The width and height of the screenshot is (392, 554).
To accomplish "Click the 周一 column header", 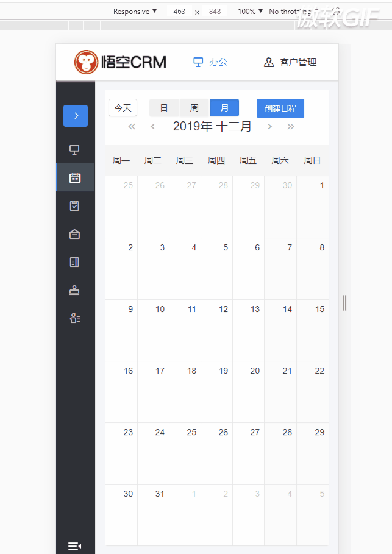I will click(121, 160).
